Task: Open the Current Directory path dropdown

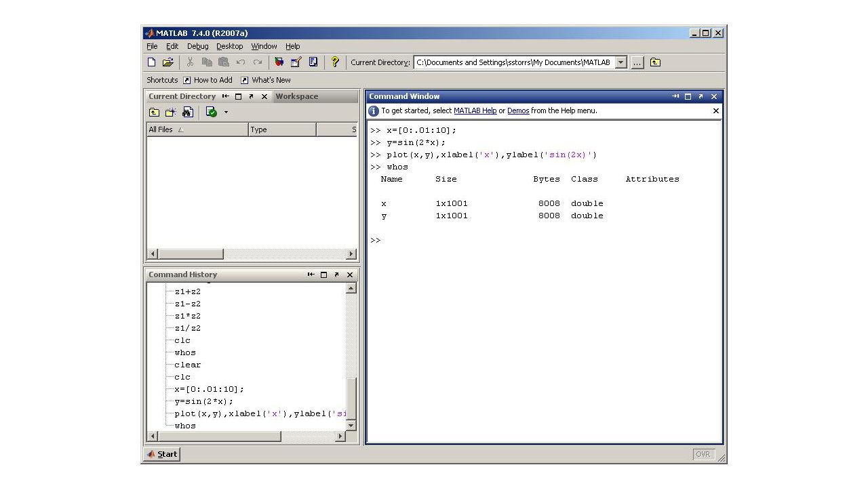Action: click(x=621, y=62)
